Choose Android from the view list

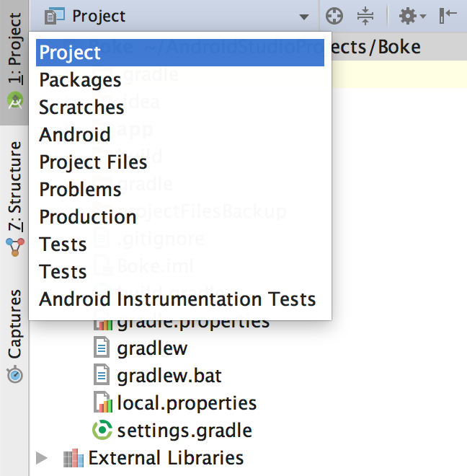[75, 135]
